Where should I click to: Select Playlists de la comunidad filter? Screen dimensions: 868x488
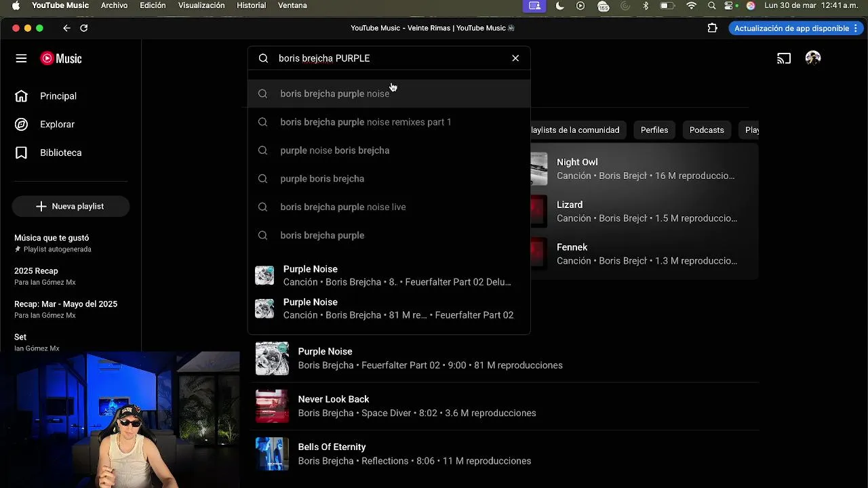(577, 130)
